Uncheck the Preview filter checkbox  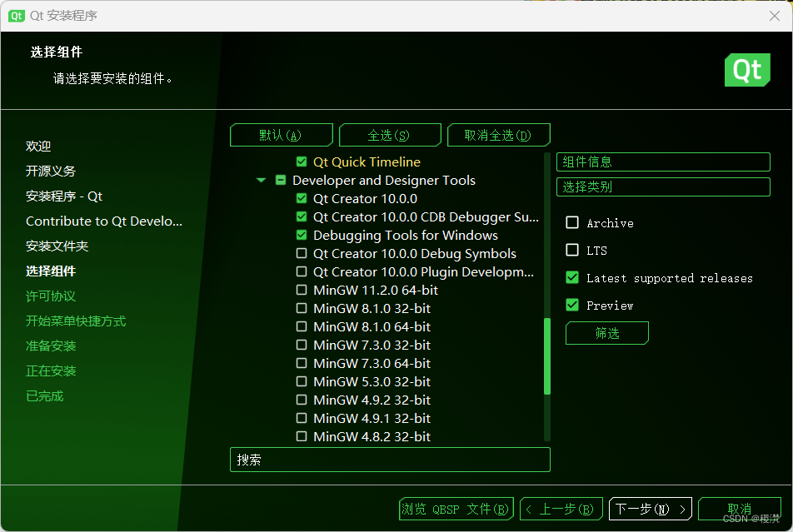pos(572,305)
